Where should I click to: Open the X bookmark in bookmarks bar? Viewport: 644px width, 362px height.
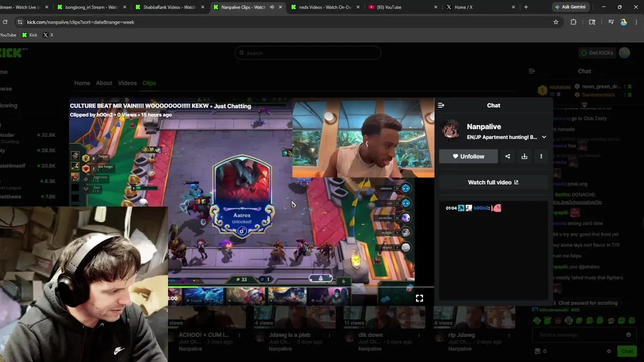[48, 35]
